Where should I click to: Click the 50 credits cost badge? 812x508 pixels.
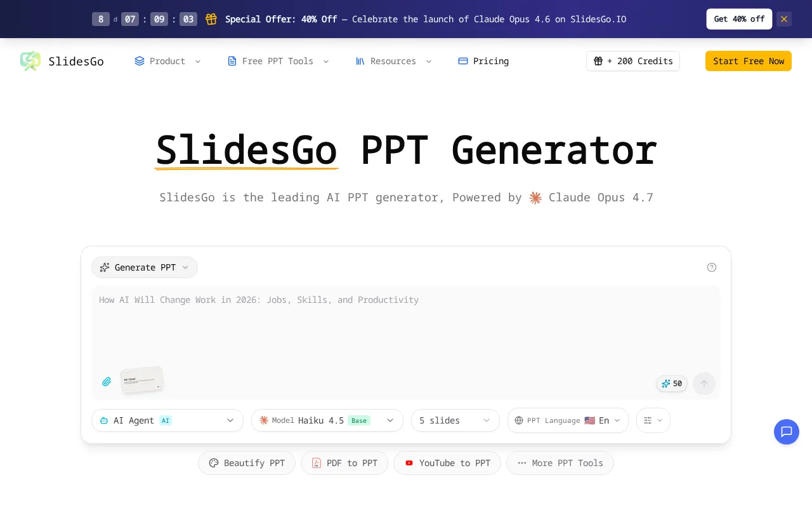(x=672, y=384)
